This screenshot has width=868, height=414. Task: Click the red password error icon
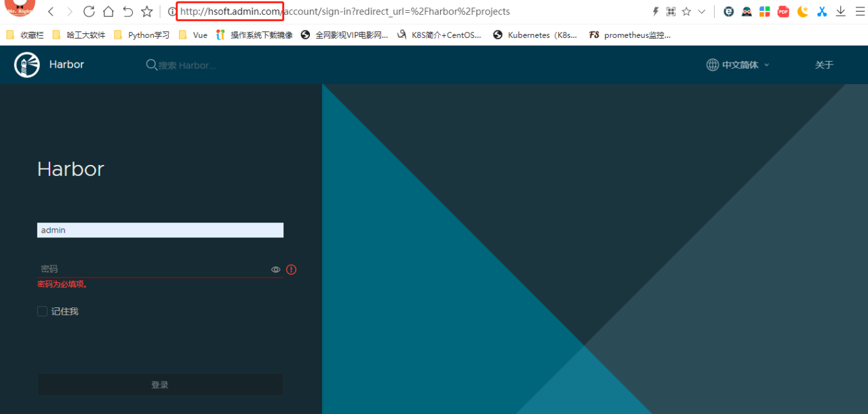click(292, 269)
